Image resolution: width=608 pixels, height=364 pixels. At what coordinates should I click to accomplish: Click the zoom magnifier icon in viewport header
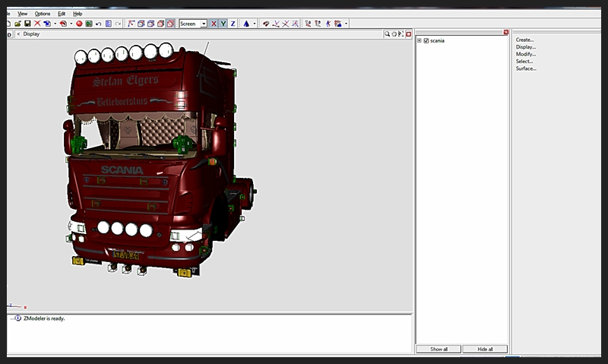point(387,34)
